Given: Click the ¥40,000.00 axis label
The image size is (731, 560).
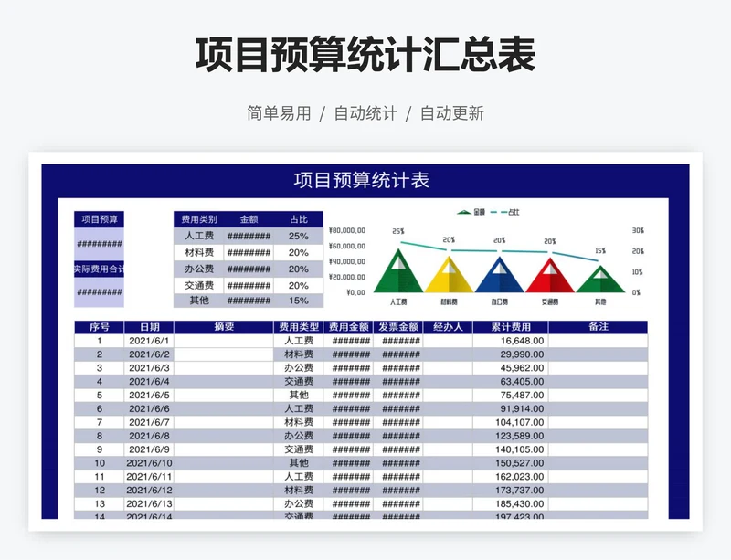Looking at the screenshot, I should pos(347,261).
